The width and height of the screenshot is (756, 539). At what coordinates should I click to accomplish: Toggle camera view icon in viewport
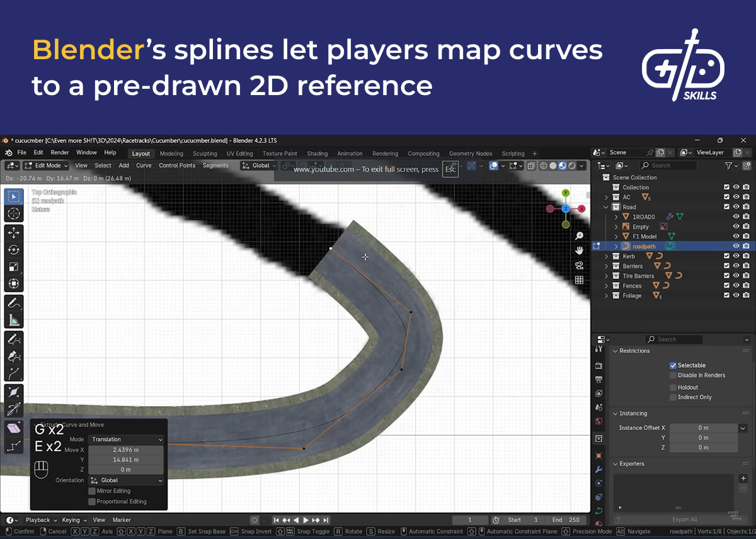(x=579, y=265)
